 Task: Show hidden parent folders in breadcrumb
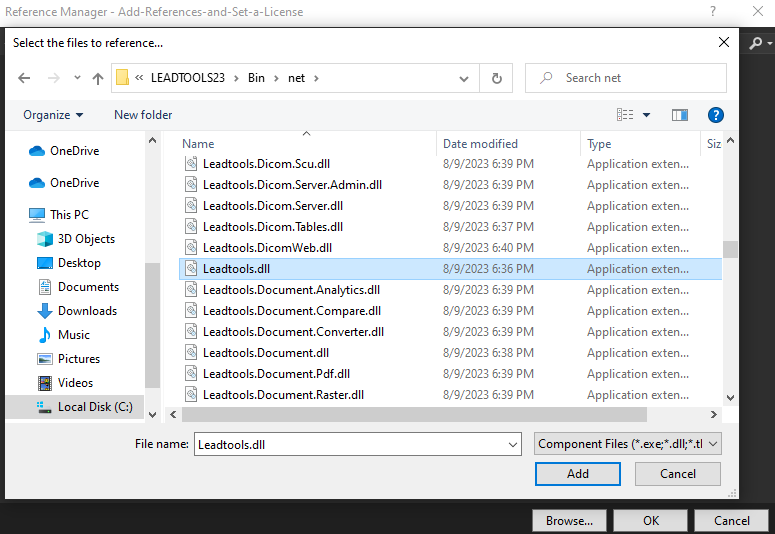[x=139, y=78]
